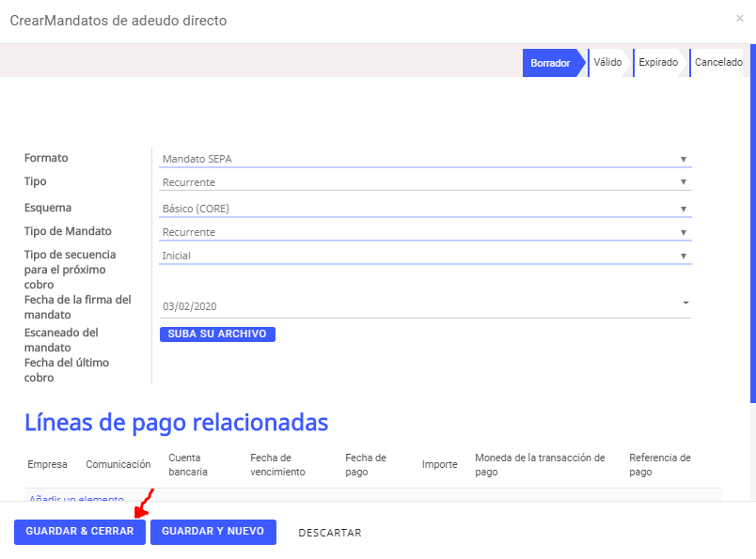Viewport: 756px width, 559px height.
Task: Click DESCARTAR to discard changes
Action: click(x=330, y=533)
